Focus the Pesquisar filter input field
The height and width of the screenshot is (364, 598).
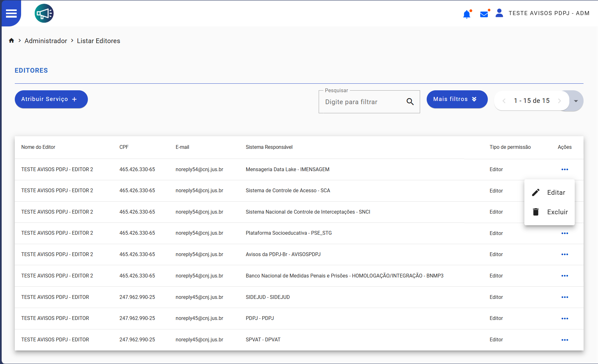click(362, 102)
